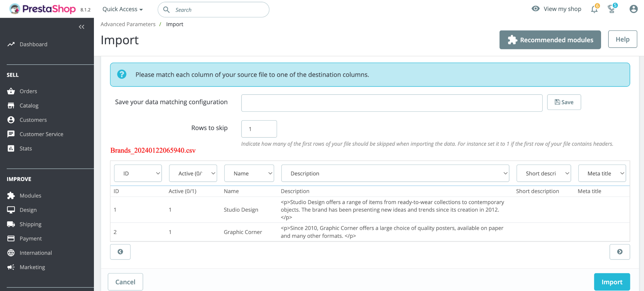Viewport: 644px width, 291px height.
Task: Open the Meta title column dropdown
Action: [x=602, y=173]
